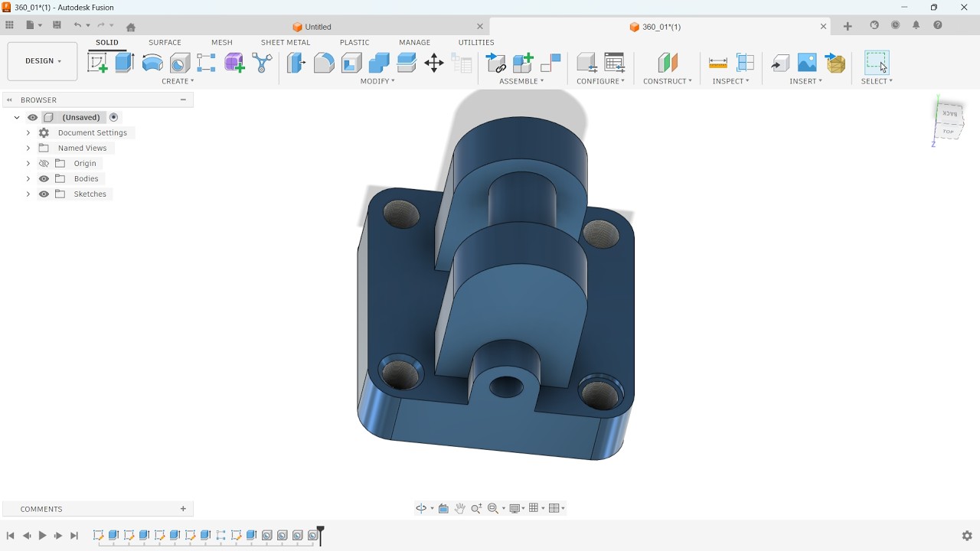This screenshot has width=980, height=551.
Task: Collapse the BROWSER panel
Action: 9,99
